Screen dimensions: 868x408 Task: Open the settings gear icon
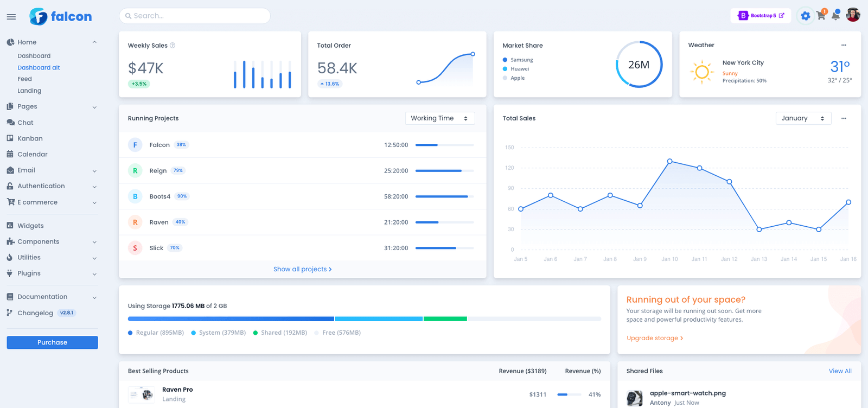(806, 16)
